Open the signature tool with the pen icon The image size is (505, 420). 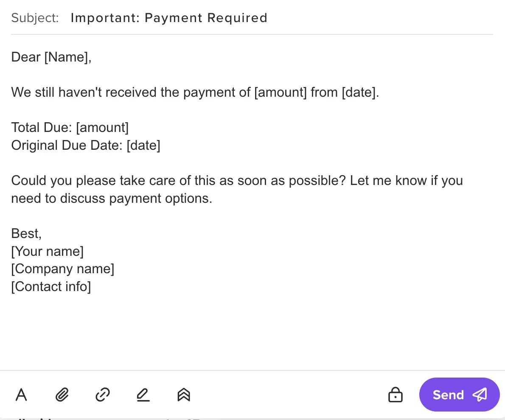click(143, 395)
